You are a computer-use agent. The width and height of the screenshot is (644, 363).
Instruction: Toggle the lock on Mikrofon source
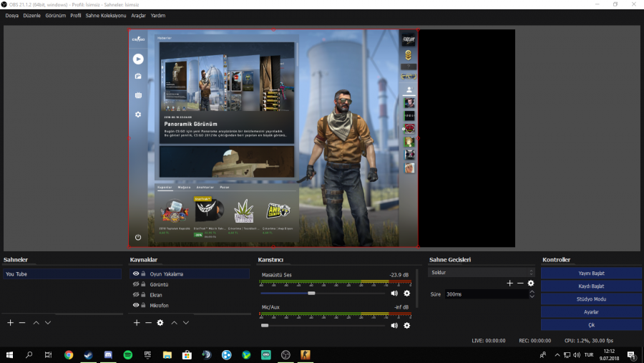click(x=143, y=305)
